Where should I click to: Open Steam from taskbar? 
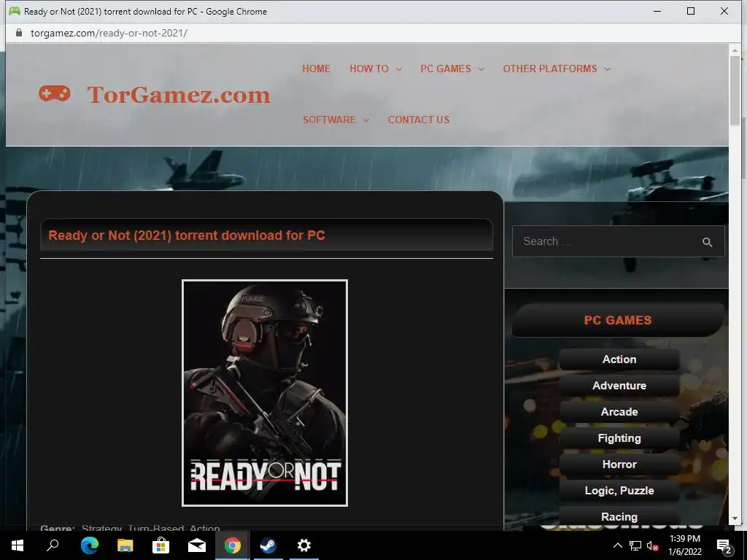pos(268,545)
